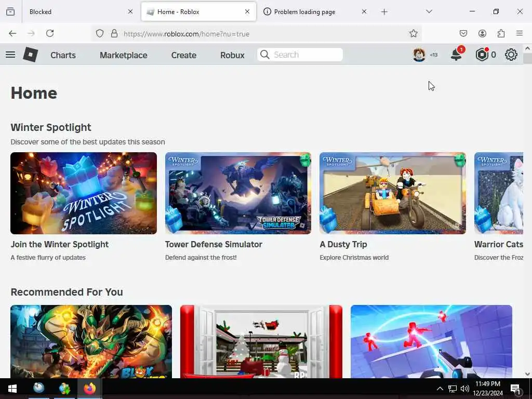Open a new browser tab
The height and width of the screenshot is (399, 532).
pos(384,11)
